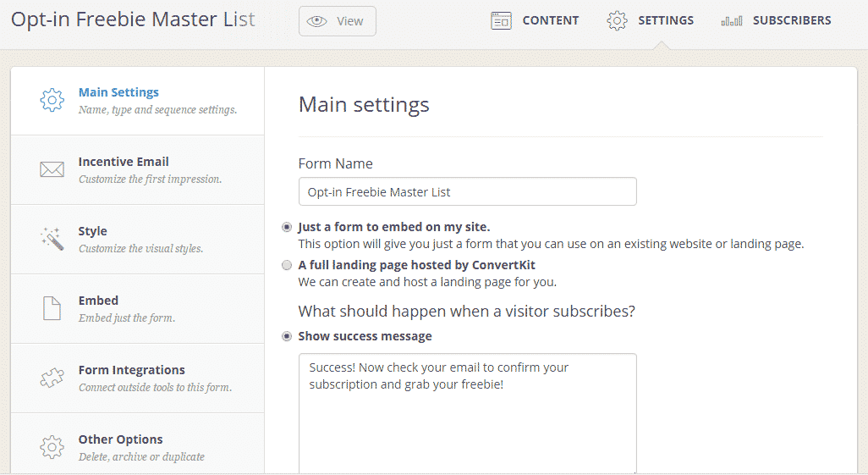This screenshot has height=475, width=868.
Task: Go to Form Integrations section
Action: click(137, 378)
